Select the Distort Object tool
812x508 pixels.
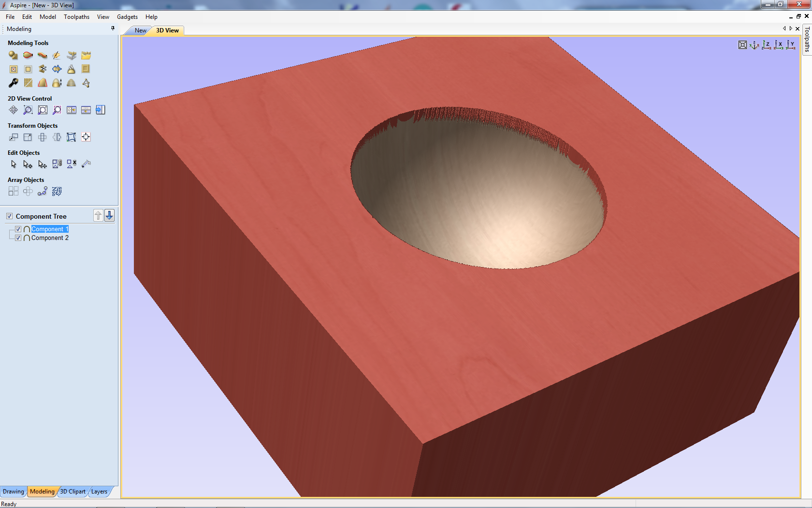72,137
